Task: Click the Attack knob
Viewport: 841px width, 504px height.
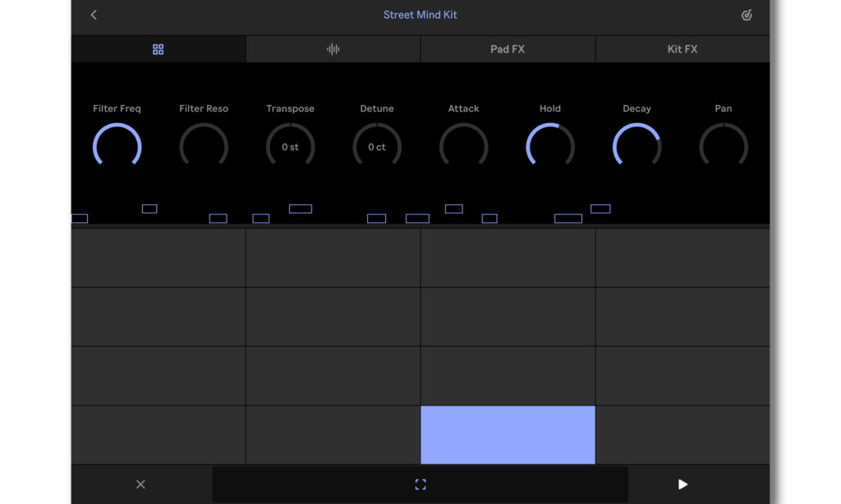Action: 463,145
